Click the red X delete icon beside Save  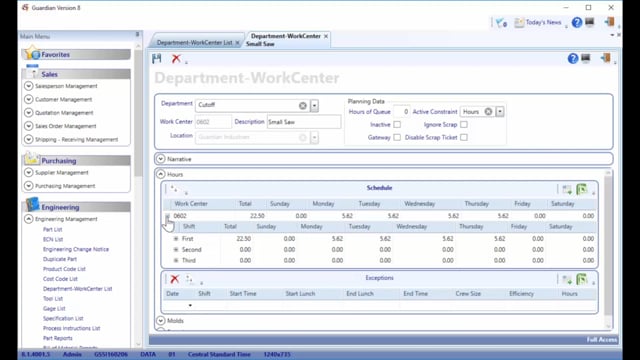[x=176, y=59]
